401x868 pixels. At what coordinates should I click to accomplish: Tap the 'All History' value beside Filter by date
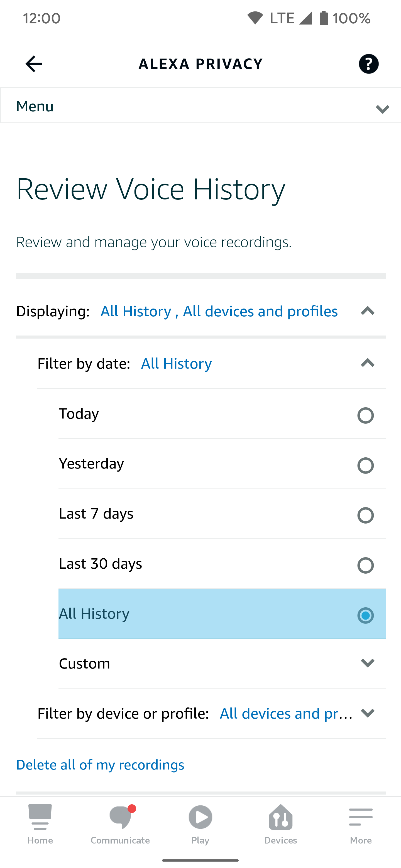[x=176, y=364]
